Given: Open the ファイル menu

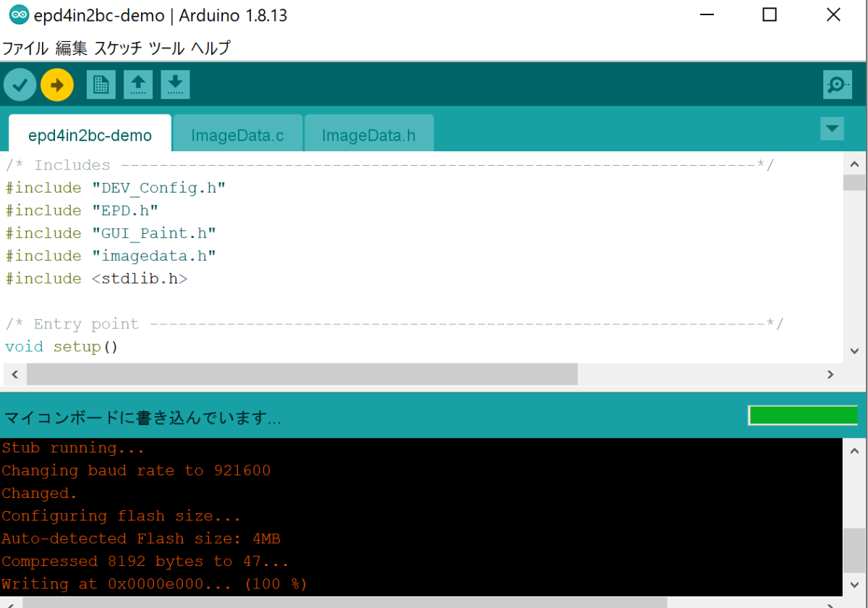Looking at the screenshot, I should [25, 48].
